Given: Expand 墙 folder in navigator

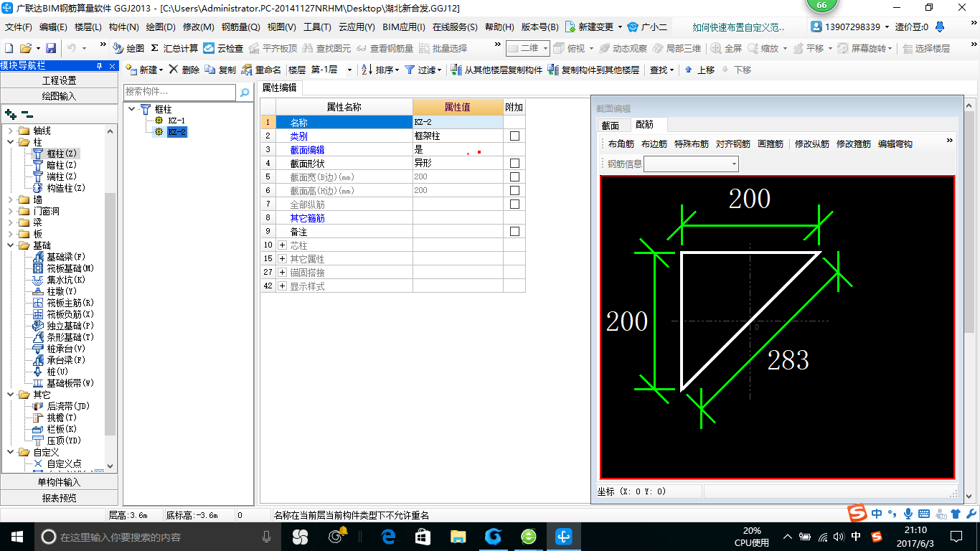Looking at the screenshot, I should (x=11, y=199).
